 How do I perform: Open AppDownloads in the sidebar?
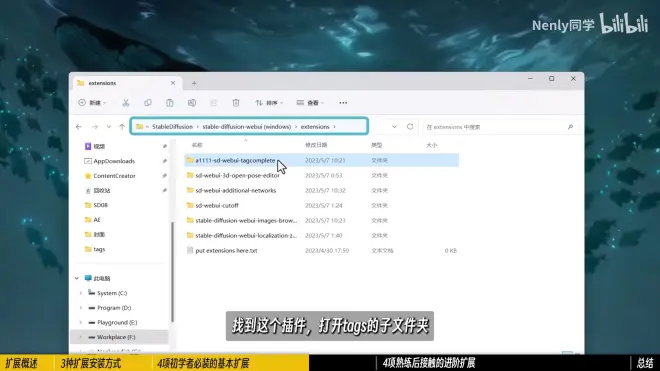114,161
